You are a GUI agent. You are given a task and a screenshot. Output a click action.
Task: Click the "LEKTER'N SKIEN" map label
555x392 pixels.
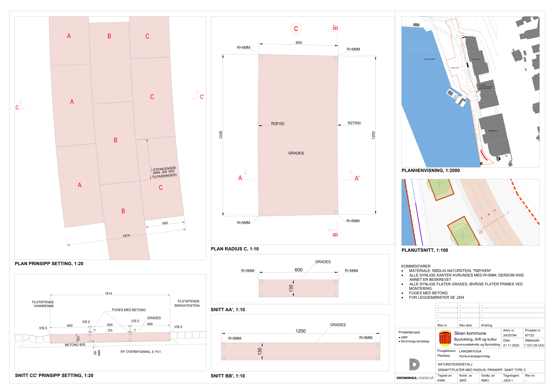tap(457, 97)
